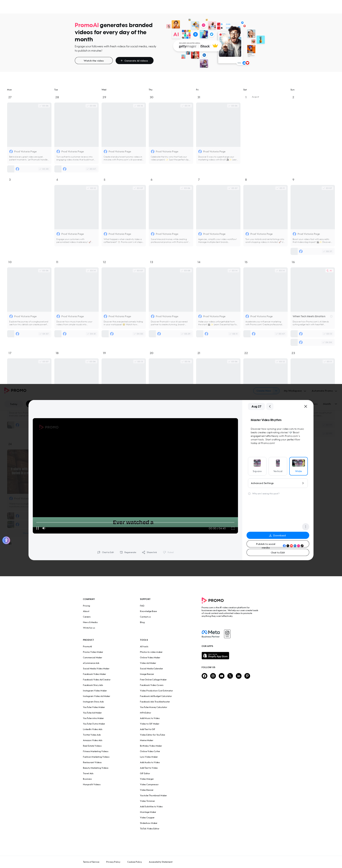Expand Automate Promo menu
342x868 pixels.
click(x=324, y=391)
